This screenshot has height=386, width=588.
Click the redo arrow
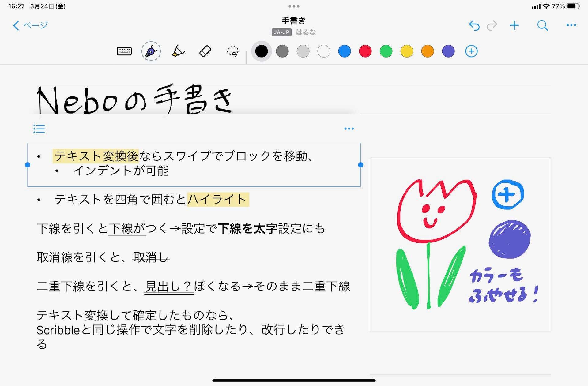[x=492, y=25]
